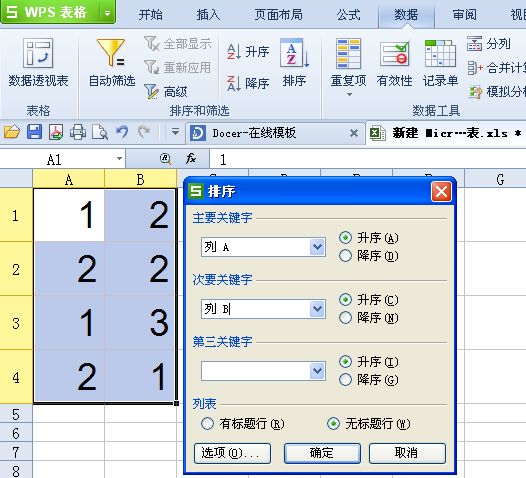
Task: Click the Print Preview icon
Action: tap(100, 132)
